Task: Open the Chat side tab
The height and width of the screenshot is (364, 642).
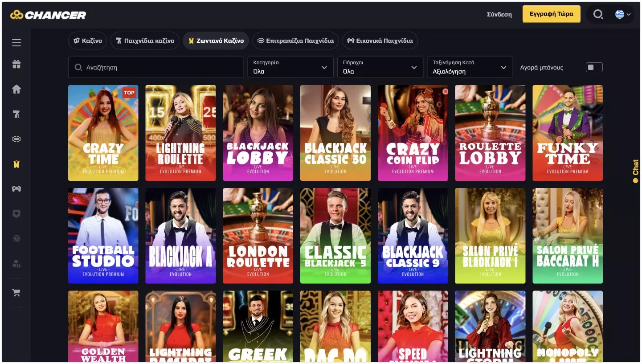Action: tap(635, 171)
